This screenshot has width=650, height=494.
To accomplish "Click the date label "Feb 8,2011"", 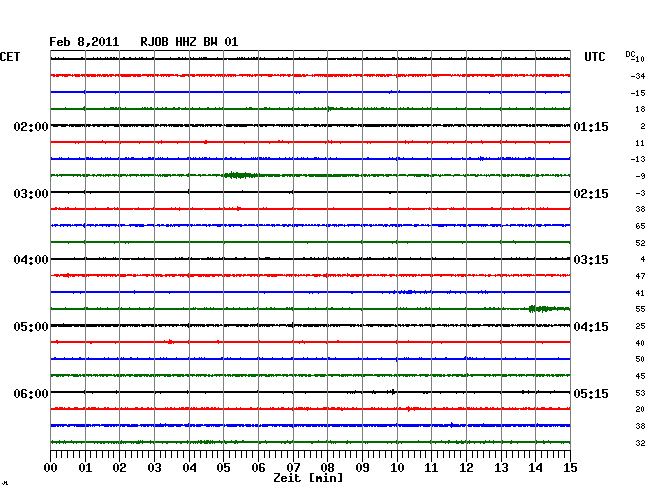I will 84,42.
